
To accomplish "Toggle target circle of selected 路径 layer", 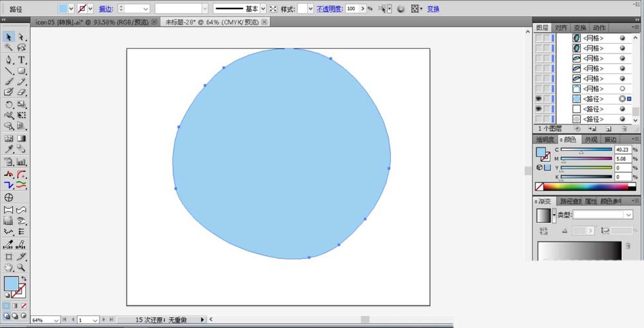I will point(622,99).
